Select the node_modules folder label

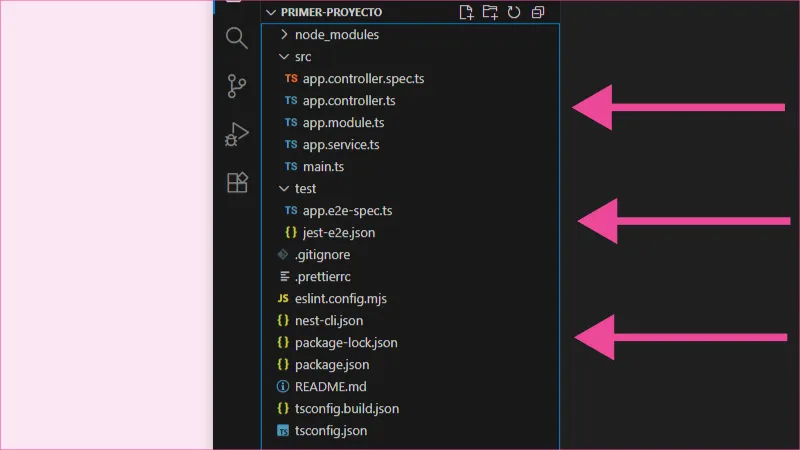pyautogui.click(x=337, y=35)
